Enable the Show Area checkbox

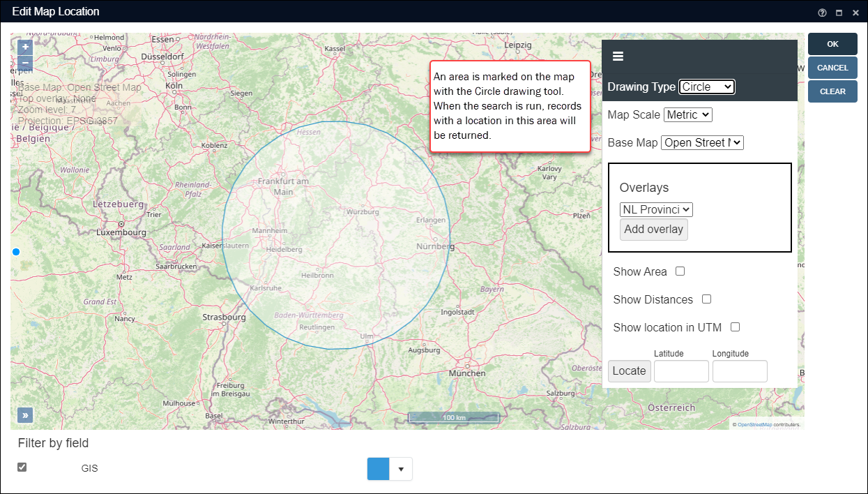(680, 271)
